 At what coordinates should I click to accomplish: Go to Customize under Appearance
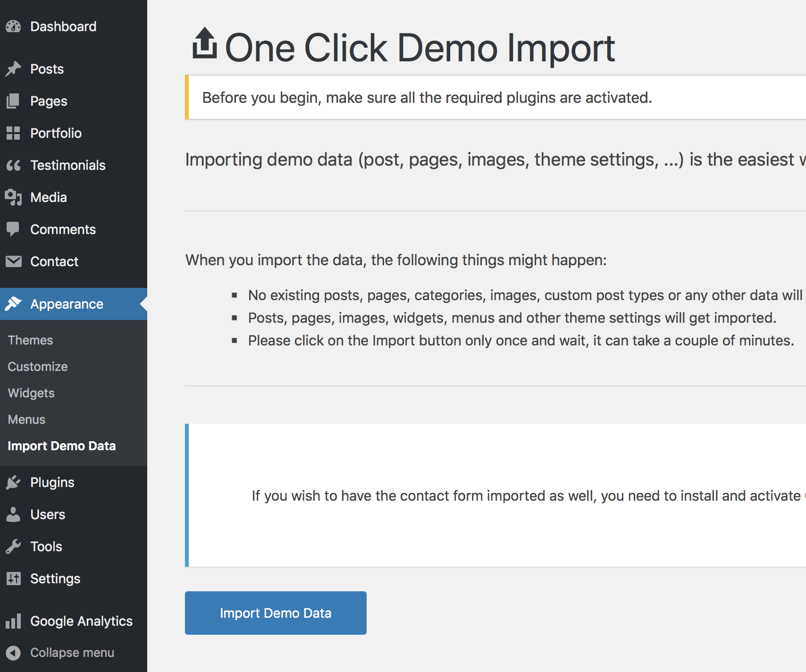tap(38, 367)
